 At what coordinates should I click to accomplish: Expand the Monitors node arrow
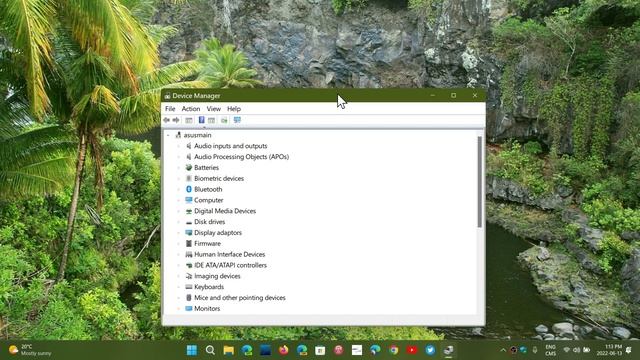pos(178,309)
